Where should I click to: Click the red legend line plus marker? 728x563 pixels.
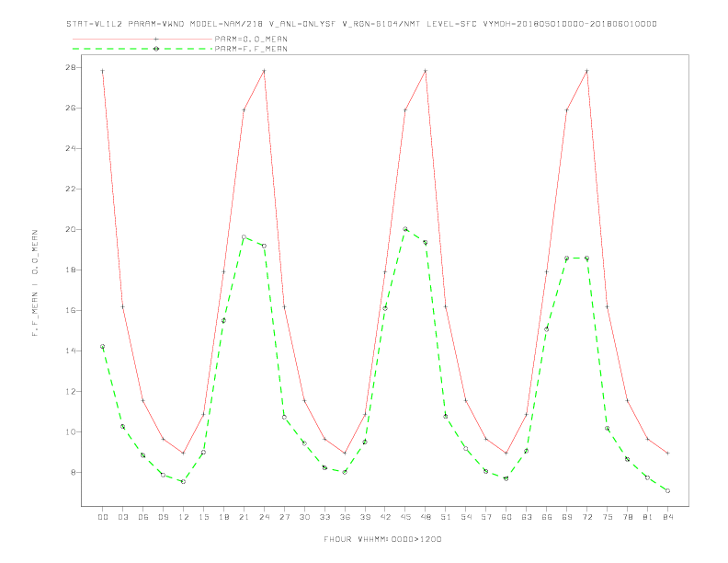(156, 39)
